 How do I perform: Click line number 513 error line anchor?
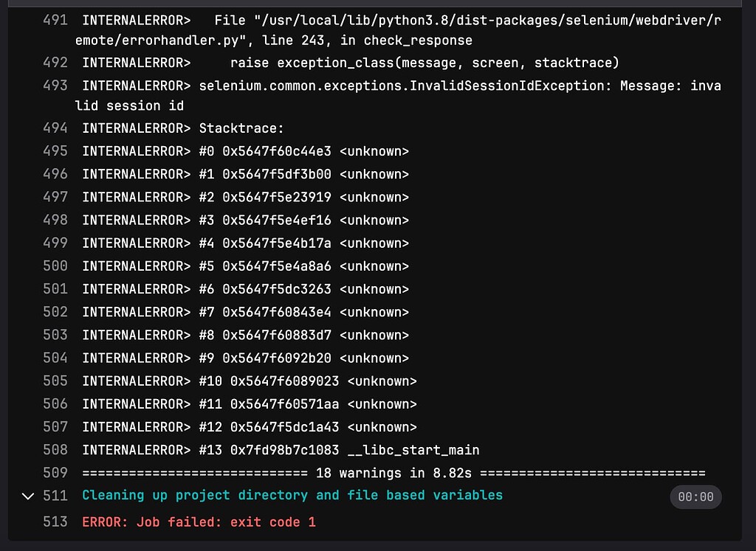click(55, 521)
